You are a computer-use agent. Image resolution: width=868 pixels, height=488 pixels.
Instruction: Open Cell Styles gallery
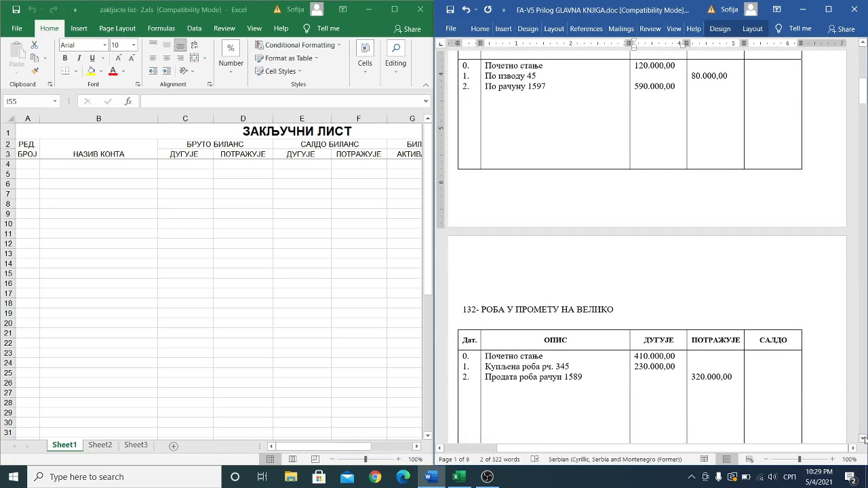tap(278, 71)
